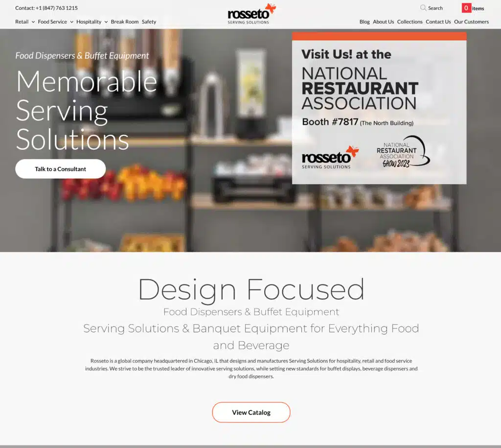The image size is (501, 448).
Task: Open the About Us page
Action: coord(384,22)
